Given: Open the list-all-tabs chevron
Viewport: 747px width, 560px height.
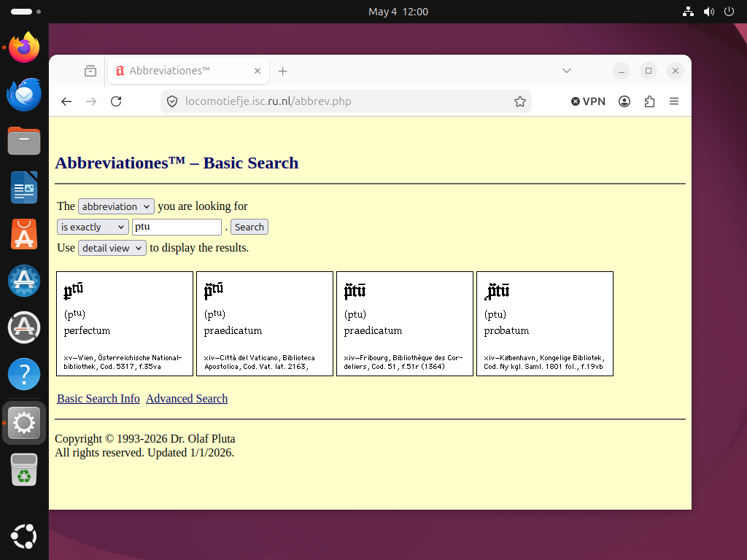Looking at the screenshot, I should [566, 71].
